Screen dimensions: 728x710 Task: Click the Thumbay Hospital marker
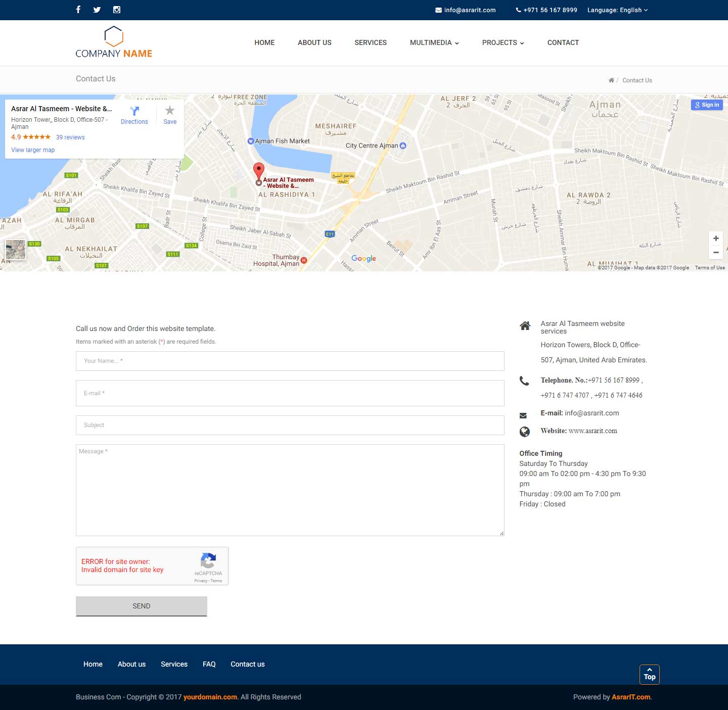coord(304,260)
